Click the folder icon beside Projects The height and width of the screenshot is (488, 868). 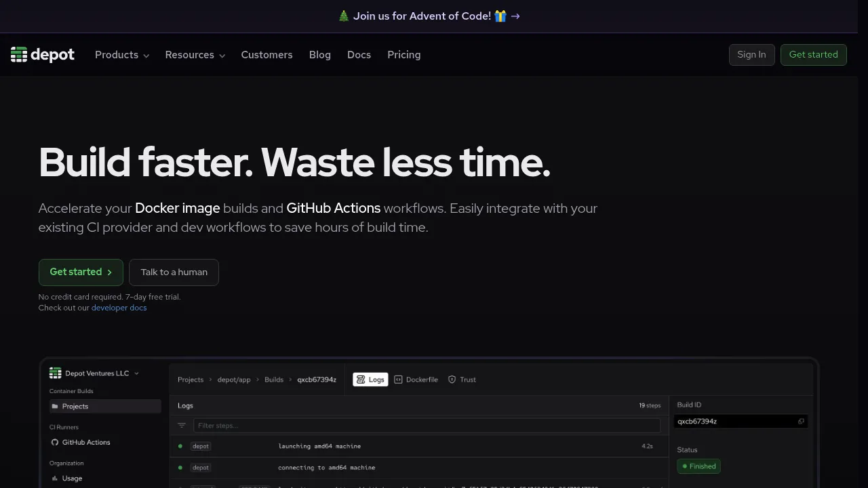[55, 407]
